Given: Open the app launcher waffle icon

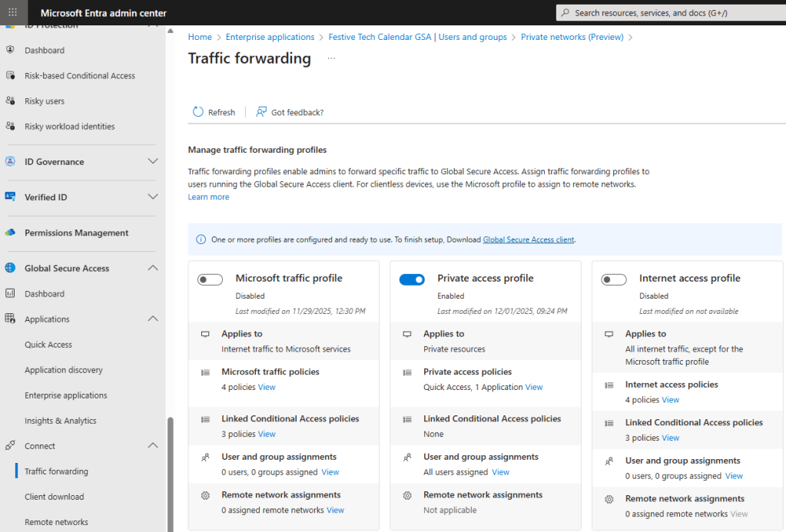Looking at the screenshot, I should (x=12, y=13).
